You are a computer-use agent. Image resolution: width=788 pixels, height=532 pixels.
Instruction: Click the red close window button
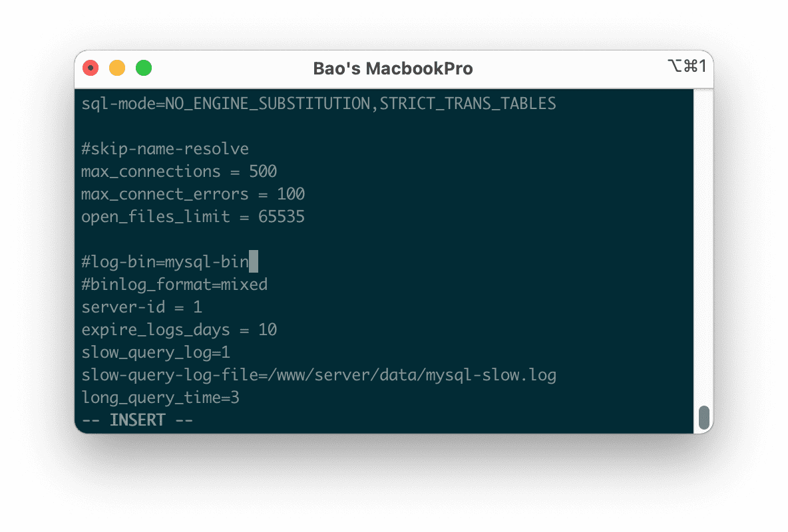[91, 68]
